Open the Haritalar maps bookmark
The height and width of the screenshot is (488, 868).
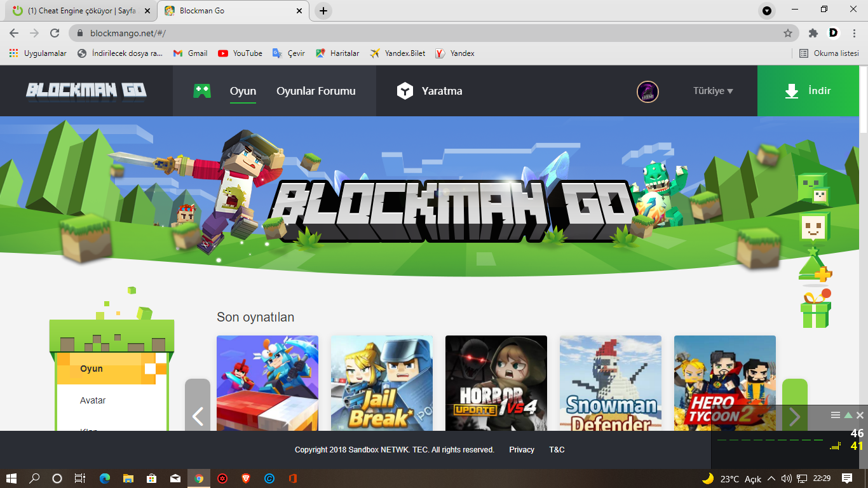(337, 53)
